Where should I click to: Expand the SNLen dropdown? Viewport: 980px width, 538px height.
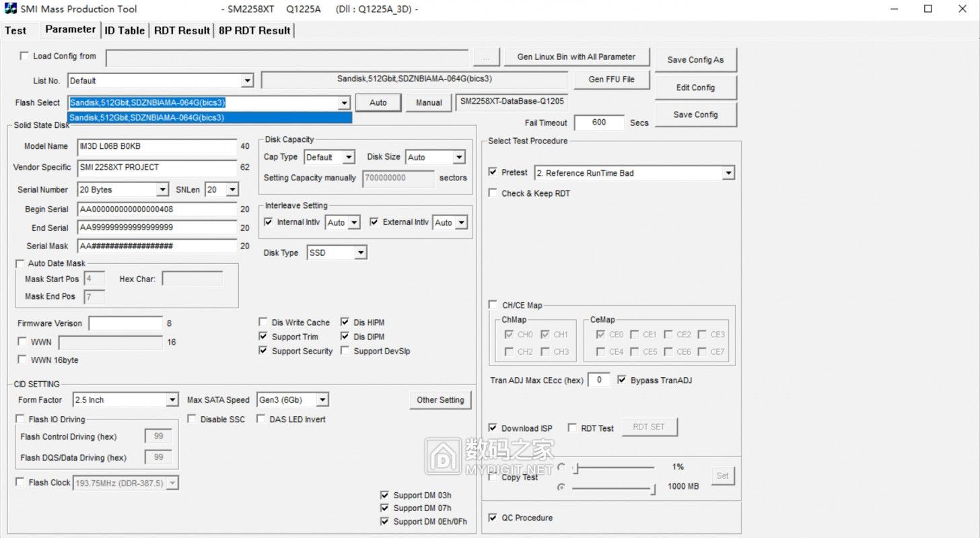click(x=232, y=190)
